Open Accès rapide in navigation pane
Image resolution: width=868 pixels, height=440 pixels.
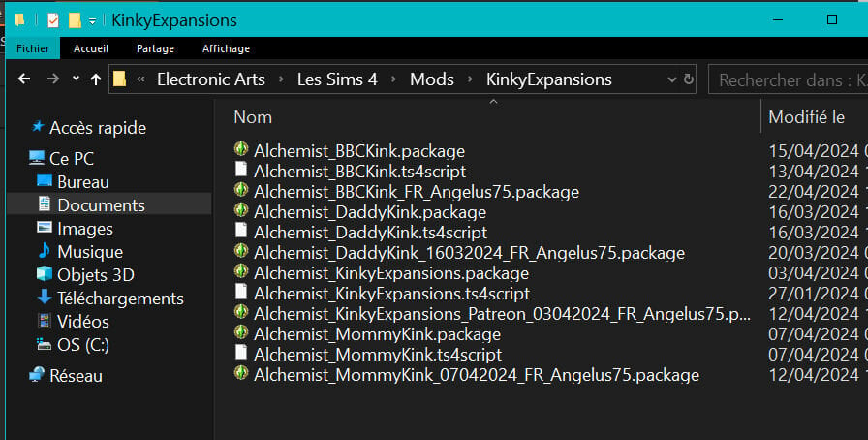click(98, 128)
